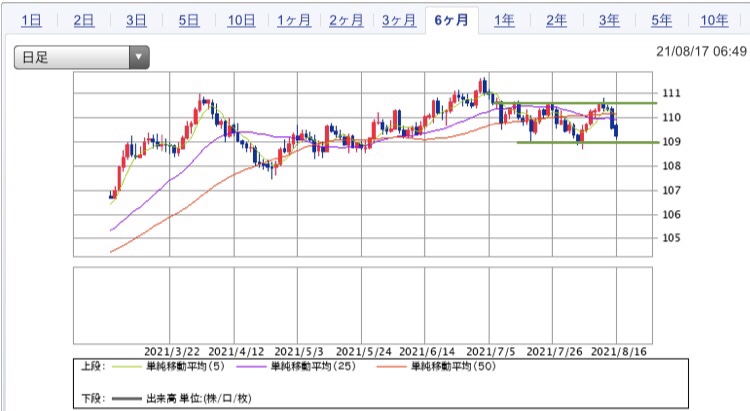750x411 pixels.
Task: Select the 2年 period tab
Action: pyautogui.click(x=557, y=20)
